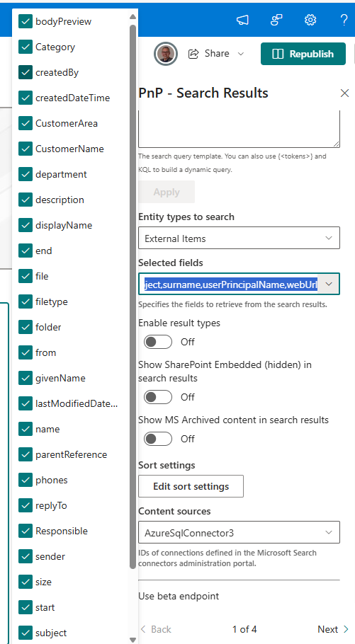Screen dimensions: 355x644
Task: Open the Content sources dropdown
Action: point(239,532)
